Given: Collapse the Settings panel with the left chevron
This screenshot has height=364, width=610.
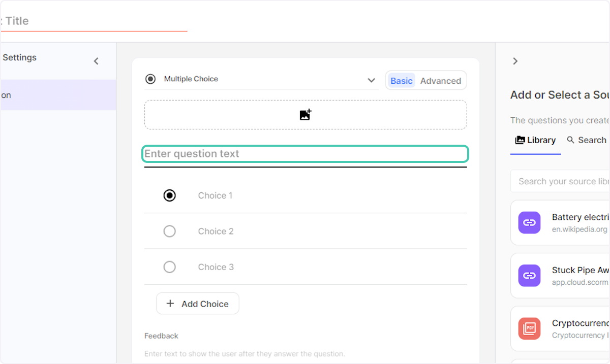Looking at the screenshot, I should pyautogui.click(x=96, y=60).
